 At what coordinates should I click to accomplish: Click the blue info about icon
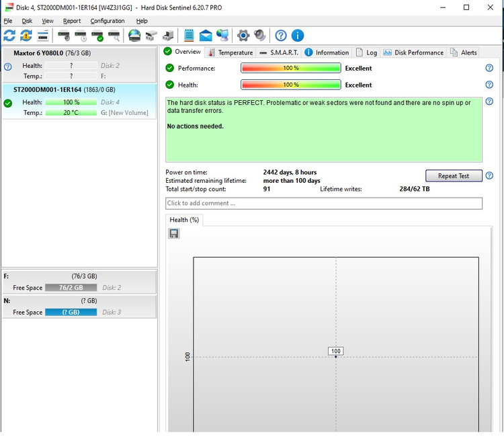298,36
